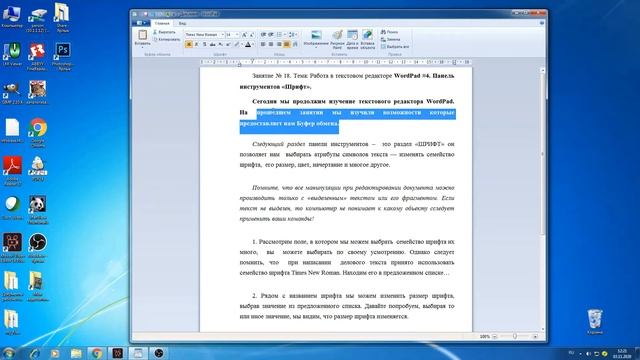
Task: Expand the Изображение dropdown arrow
Action: (316, 47)
